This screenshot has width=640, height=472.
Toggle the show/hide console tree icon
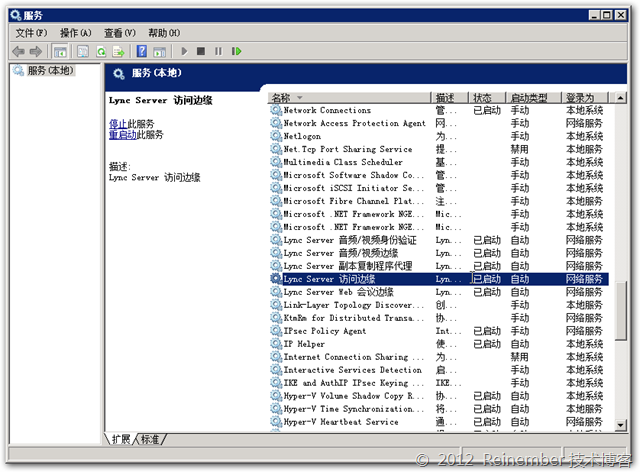pyautogui.click(x=60, y=51)
